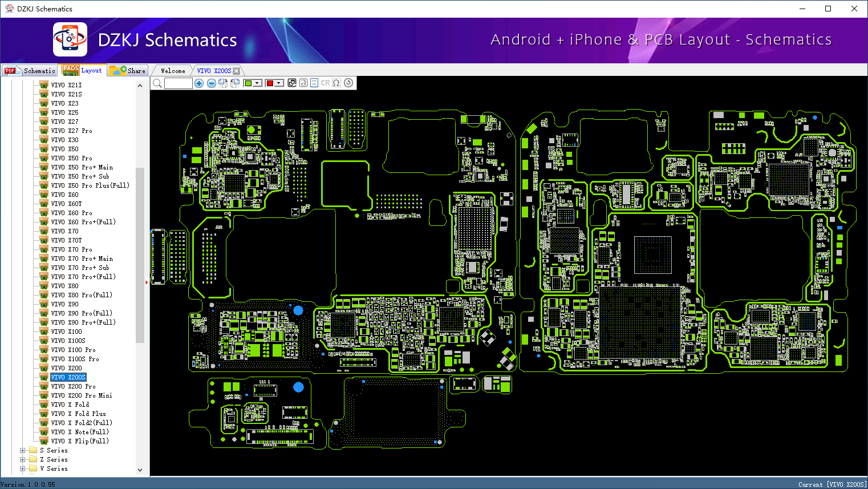Open VIVO X Fold Plus layout
Image resolution: width=868 pixels, height=489 pixels.
[x=79, y=414]
